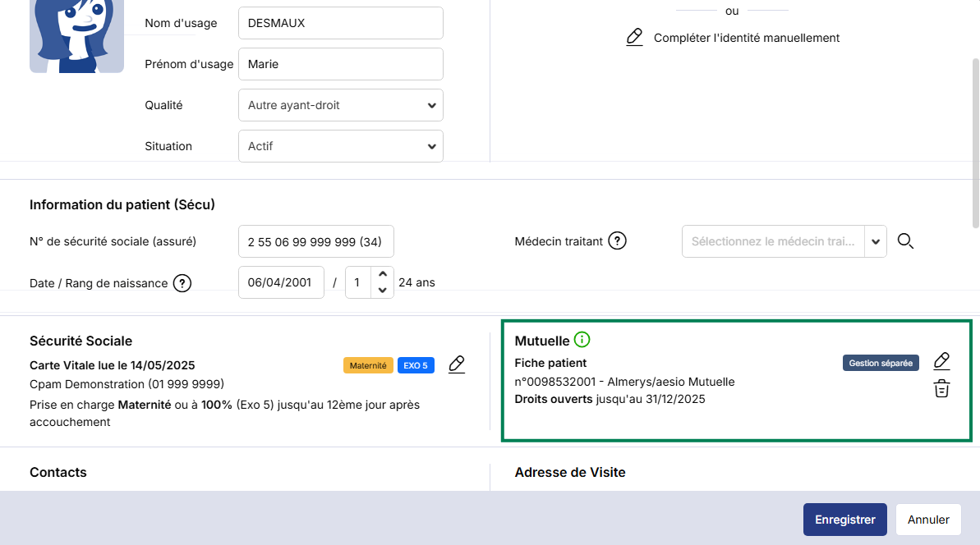Decrease the rang de naissance value
Viewport: 980px width, 545px height.
click(382, 290)
